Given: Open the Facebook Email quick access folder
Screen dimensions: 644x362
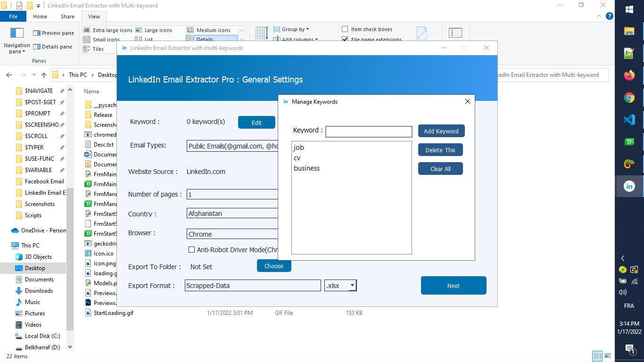Looking at the screenshot, I should (40, 181).
